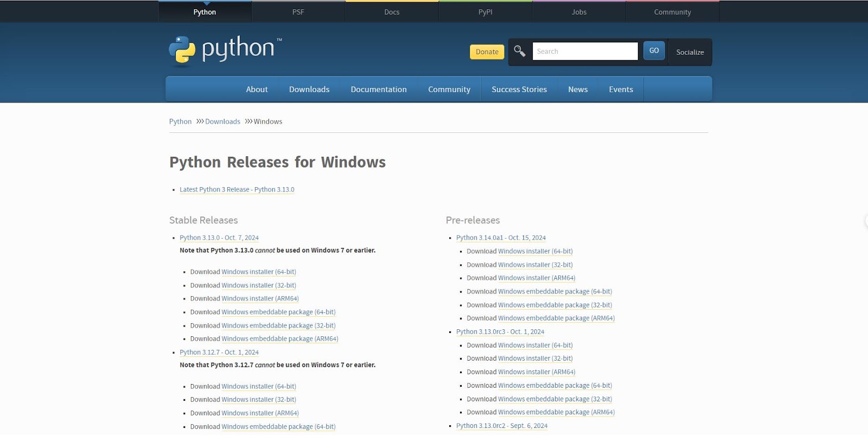The image size is (868, 435).
Task: Download 3.14.0a1 Windows installer (64-bit)
Action: click(535, 252)
